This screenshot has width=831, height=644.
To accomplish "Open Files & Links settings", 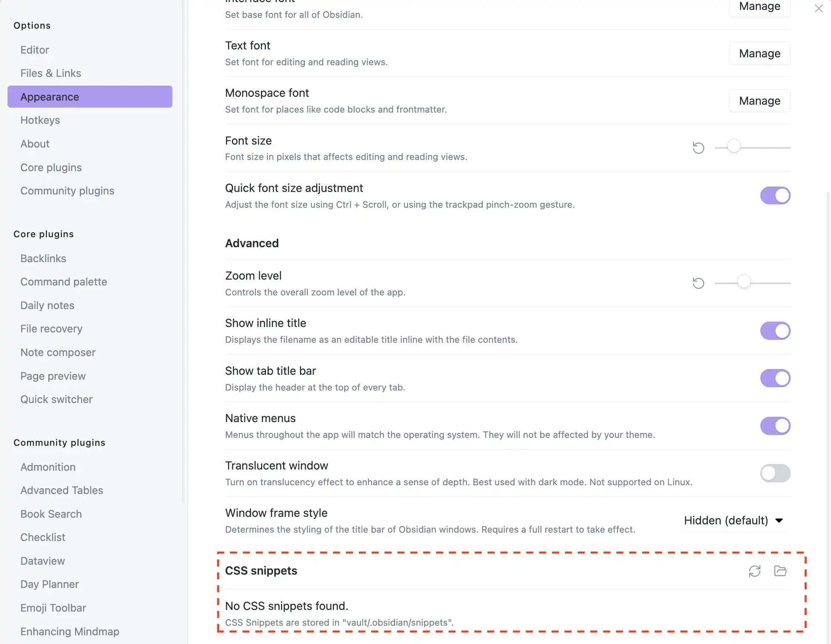I will click(x=51, y=73).
